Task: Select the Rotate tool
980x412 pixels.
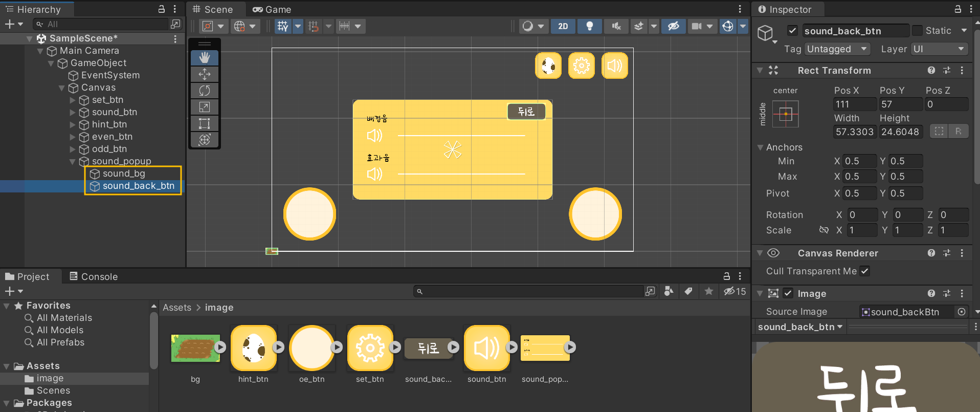Action: pos(205,91)
